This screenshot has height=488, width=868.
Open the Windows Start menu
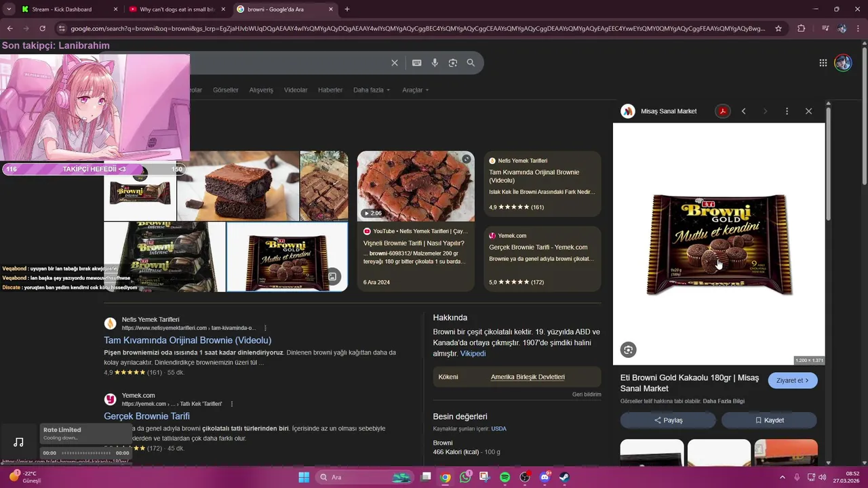[x=304, y=477]
